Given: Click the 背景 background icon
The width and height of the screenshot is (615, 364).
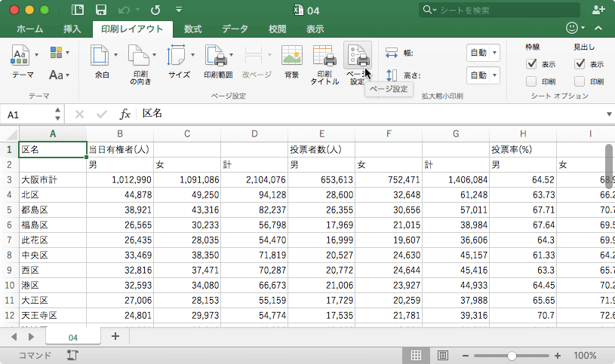Looking at the screenshot, I should 292,55.
